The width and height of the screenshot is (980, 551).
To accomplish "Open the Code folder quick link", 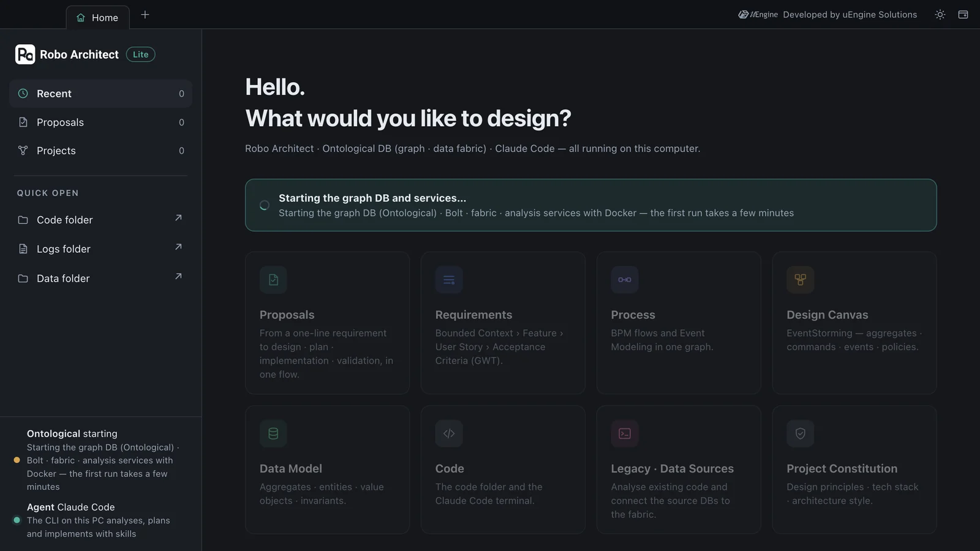I will click(x=100, y=220).
